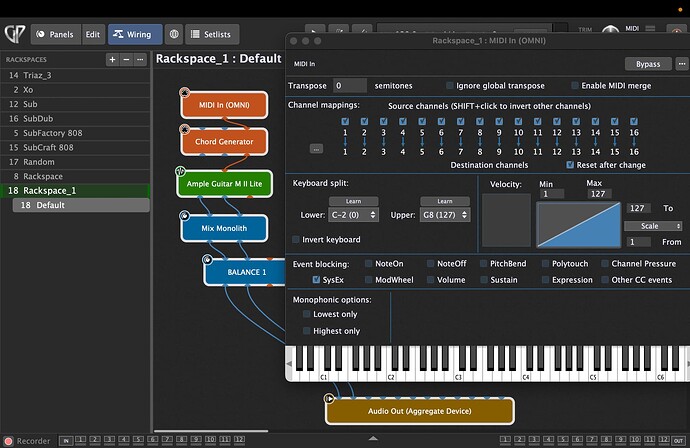Image resolution: width=690 pixels, height=448 pixels.
Task: Click Ample Guitar M II Lite corner icon
Action: pyautogui.click(x=180, y=171)
